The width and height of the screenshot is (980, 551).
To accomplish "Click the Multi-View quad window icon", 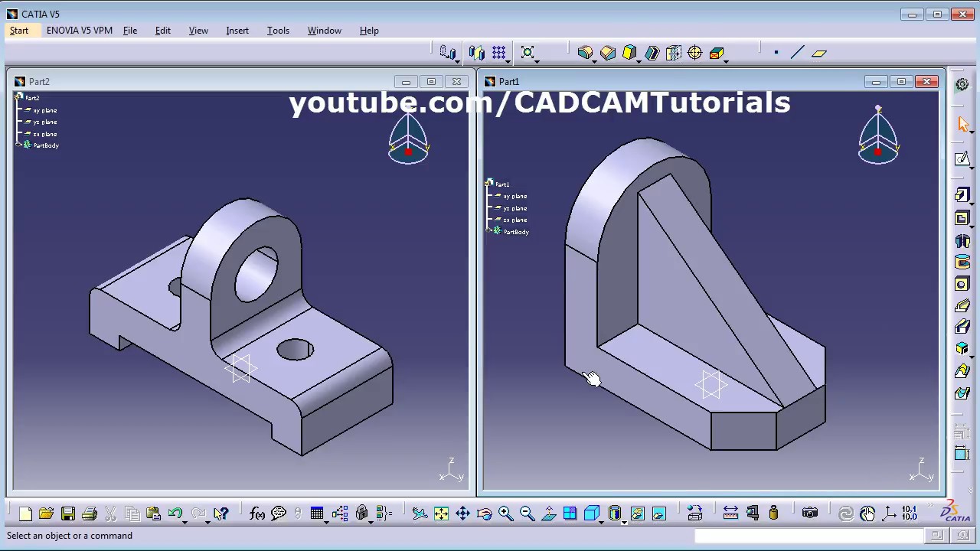I will point(570,514).
